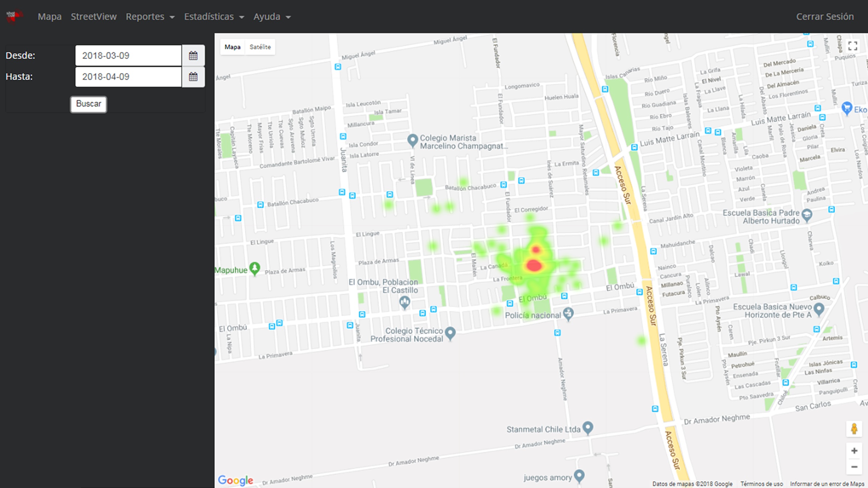Screen dimensions: 868x488
Task: Open the Hasta date picker calendar icon
Action: tap(193, 76)
